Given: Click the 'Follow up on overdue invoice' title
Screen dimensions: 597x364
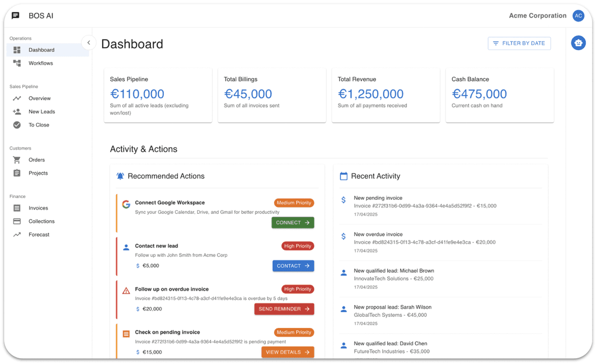Looking at the screenshot, I should (x=172, y=289).
